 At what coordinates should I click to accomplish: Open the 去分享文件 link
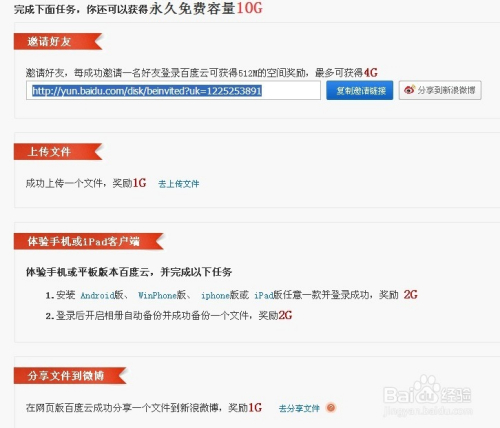[299, 408]
